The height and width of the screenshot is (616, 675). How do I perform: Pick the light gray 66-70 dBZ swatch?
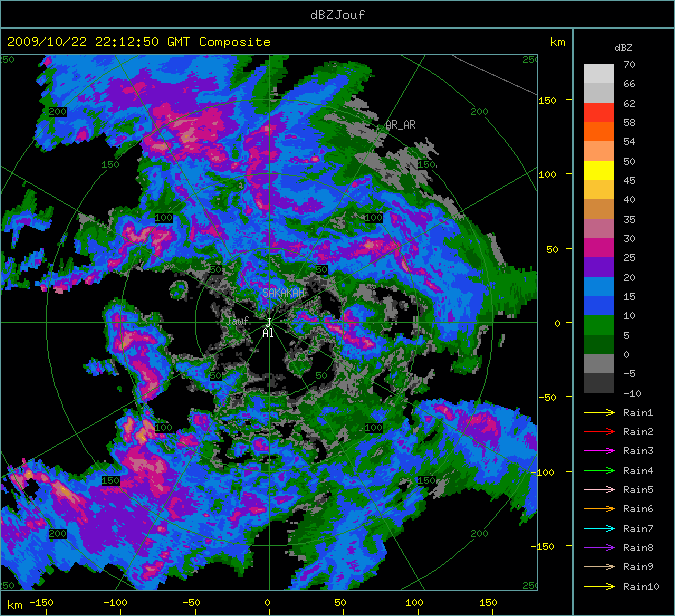(599, 74)
